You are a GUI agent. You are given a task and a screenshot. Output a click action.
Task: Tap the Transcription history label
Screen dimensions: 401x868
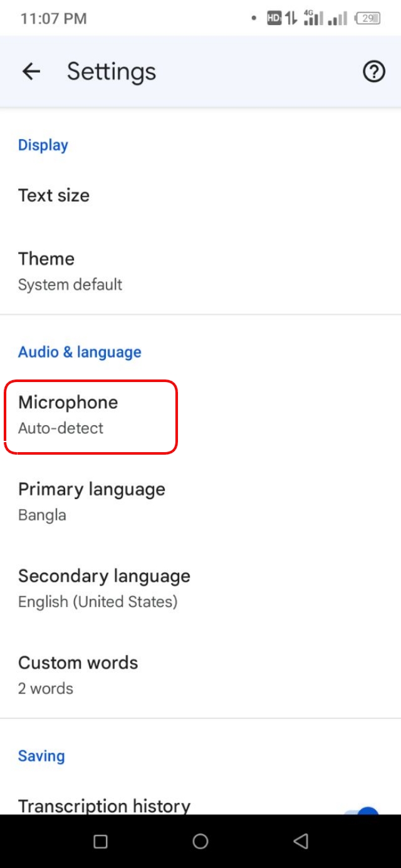(x=104, y=805)
